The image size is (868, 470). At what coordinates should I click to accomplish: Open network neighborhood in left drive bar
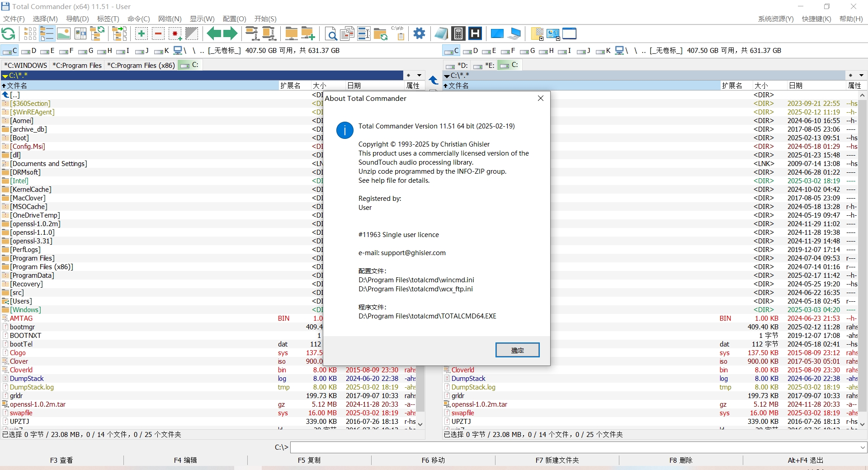(x=179, y=51)
